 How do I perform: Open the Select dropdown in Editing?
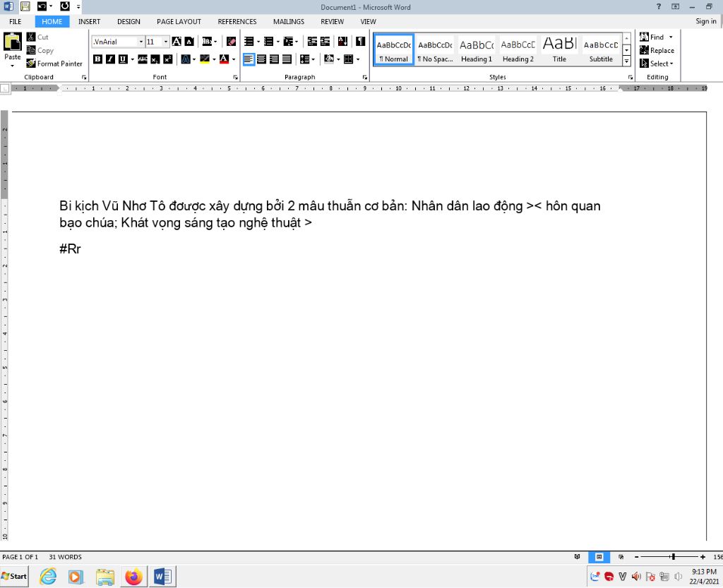point(657,64)
